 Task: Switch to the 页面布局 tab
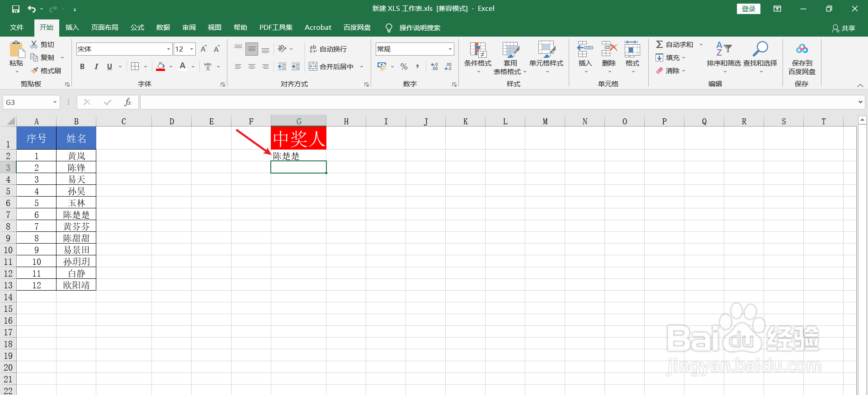click(105, 28)
